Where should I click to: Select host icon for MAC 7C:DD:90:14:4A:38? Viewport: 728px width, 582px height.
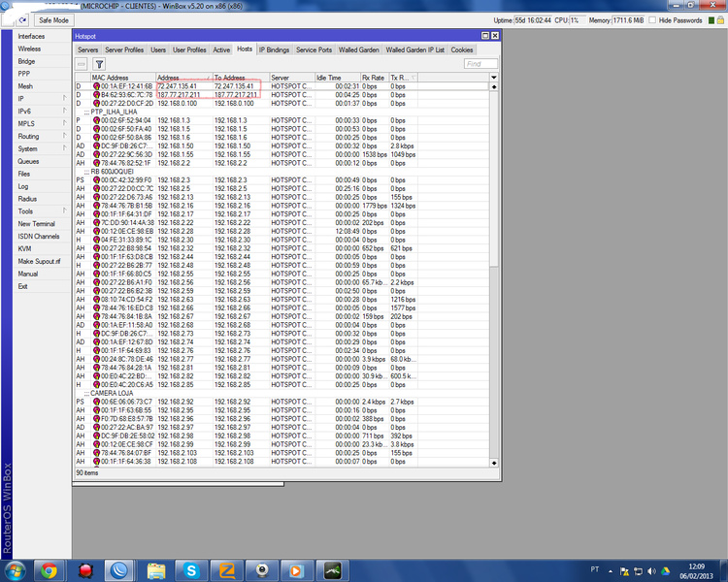(x=96, y=223)
